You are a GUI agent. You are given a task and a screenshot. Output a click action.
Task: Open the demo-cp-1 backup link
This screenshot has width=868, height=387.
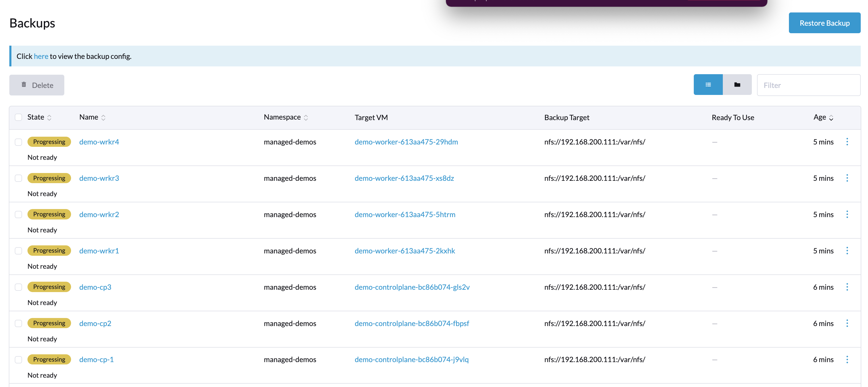pyautogui.click(x=96, y=360)
